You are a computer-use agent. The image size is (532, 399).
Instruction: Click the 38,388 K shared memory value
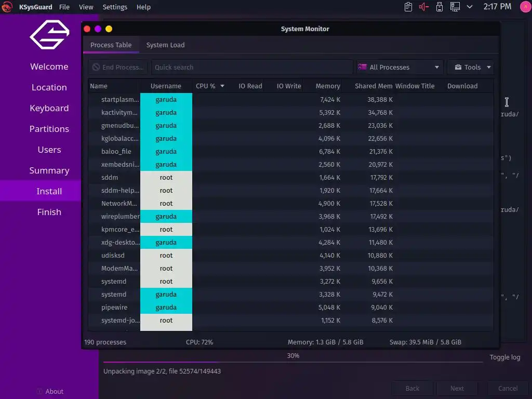click(380, 99)
